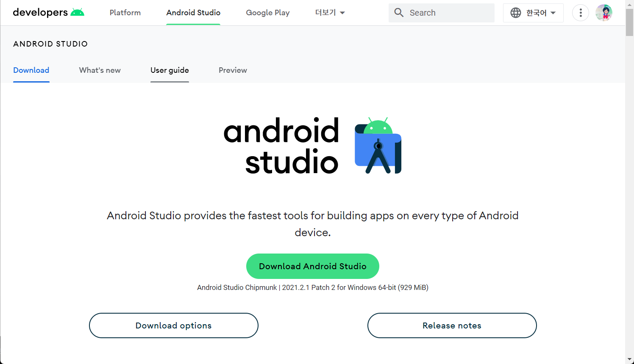Viewport: 634px width, 364px height.
Task: Switch to the Preview tab
Action: click(233, 70)
